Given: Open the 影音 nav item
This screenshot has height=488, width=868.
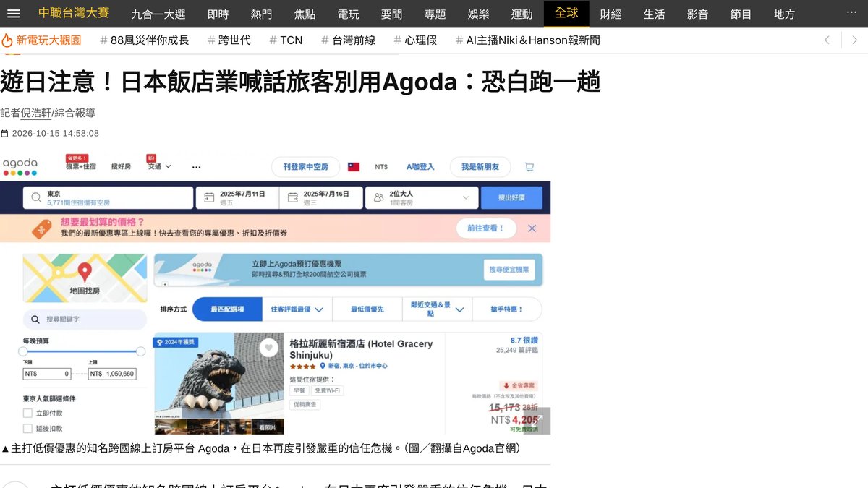Looking at the screenshot, I should pyautogui.click(x=697, y=14).
